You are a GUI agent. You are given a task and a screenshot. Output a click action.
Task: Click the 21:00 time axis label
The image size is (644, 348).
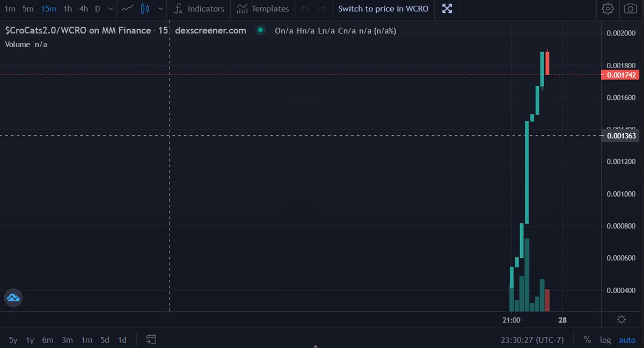(x=511, y=320)
